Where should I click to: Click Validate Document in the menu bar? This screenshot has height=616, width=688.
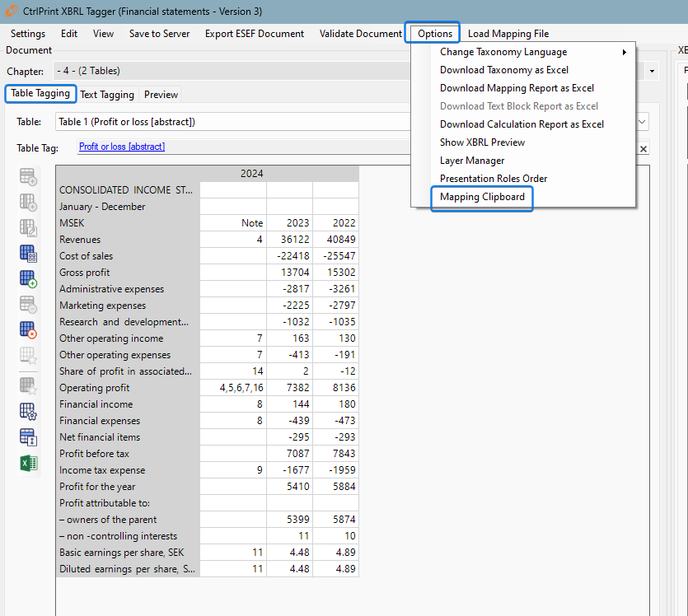(x=360, y=34)
